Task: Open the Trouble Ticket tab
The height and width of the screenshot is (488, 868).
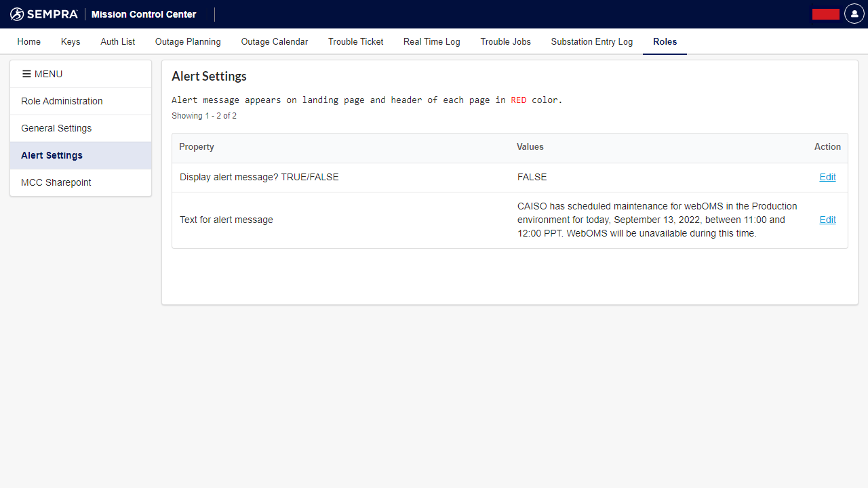Action: (356, 41)
